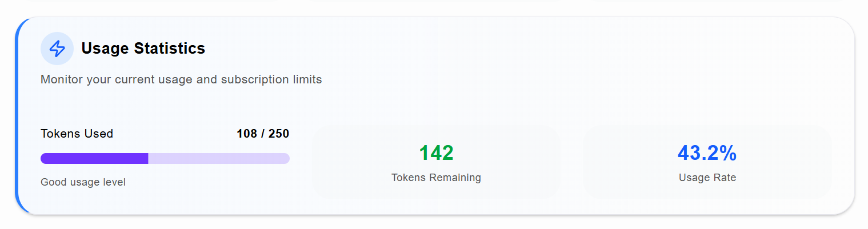
Task: Click the green 142 tokens number
Action: (437, 153)
